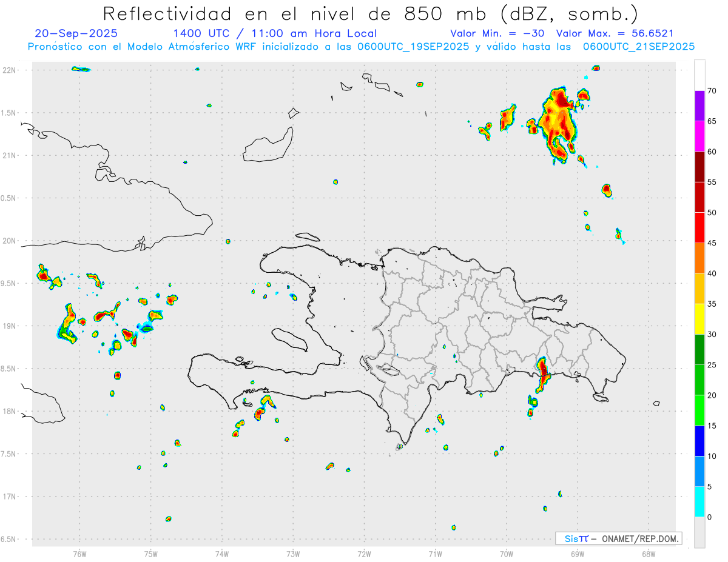Click the '19N' latitude label
This screenshot has height=562, width=728.
[x=9, y=326]
